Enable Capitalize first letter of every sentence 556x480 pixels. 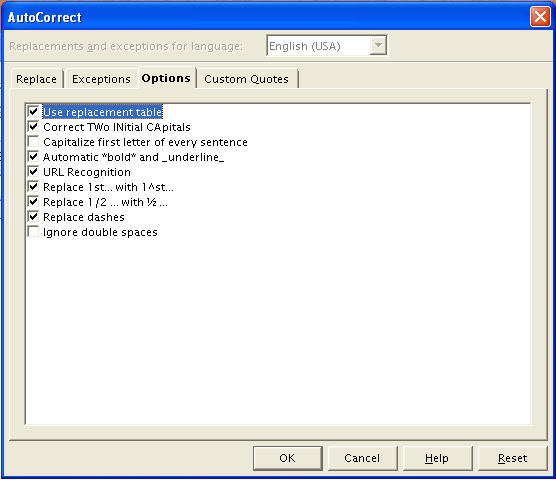pos(33,142)
